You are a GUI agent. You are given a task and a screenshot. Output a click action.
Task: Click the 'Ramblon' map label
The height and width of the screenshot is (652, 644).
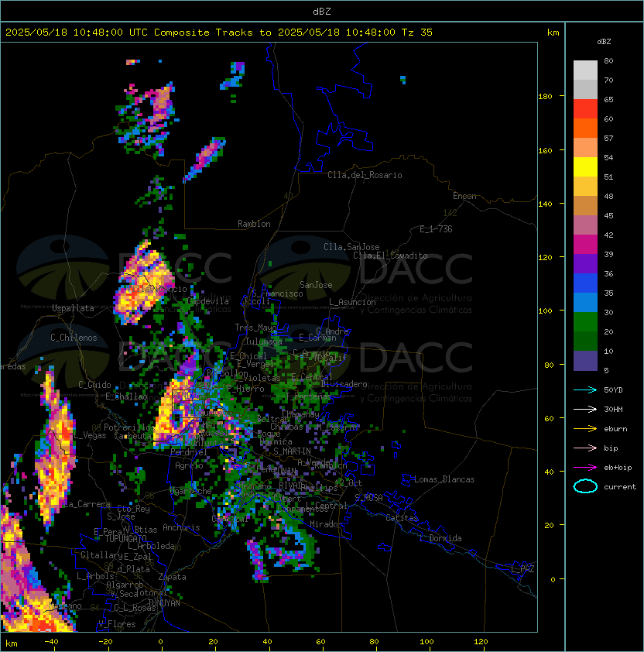pyautogui.click(x=254, y=224)
